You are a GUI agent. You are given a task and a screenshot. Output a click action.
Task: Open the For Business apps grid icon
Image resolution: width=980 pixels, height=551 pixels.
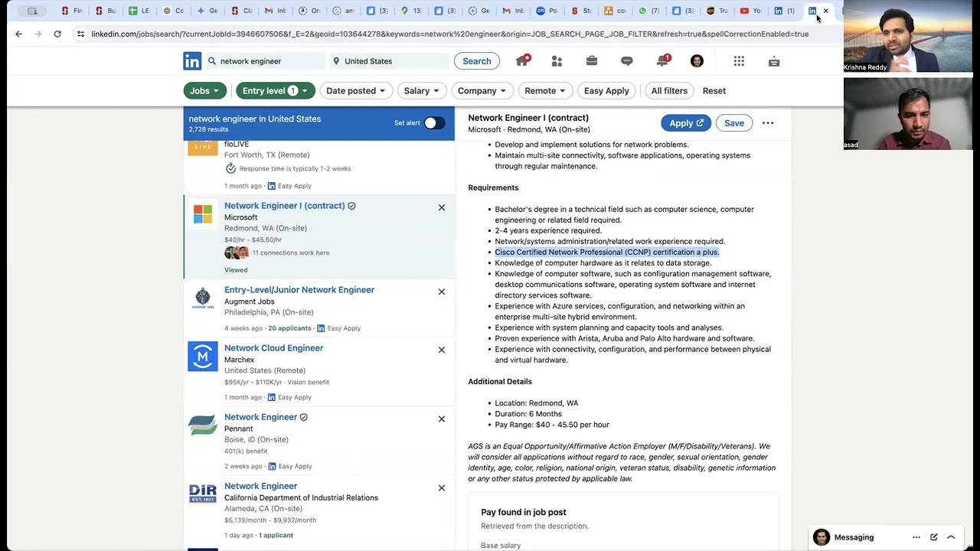point(739,61)
